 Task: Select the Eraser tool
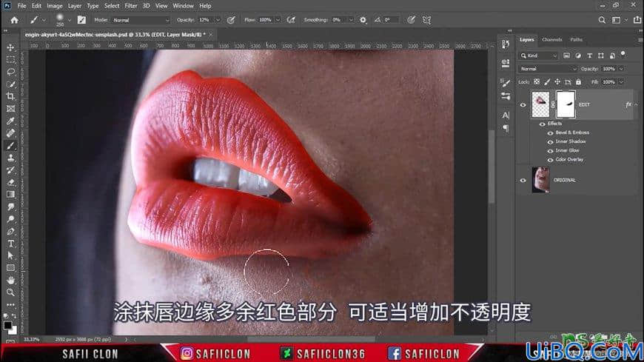point(10,182)
